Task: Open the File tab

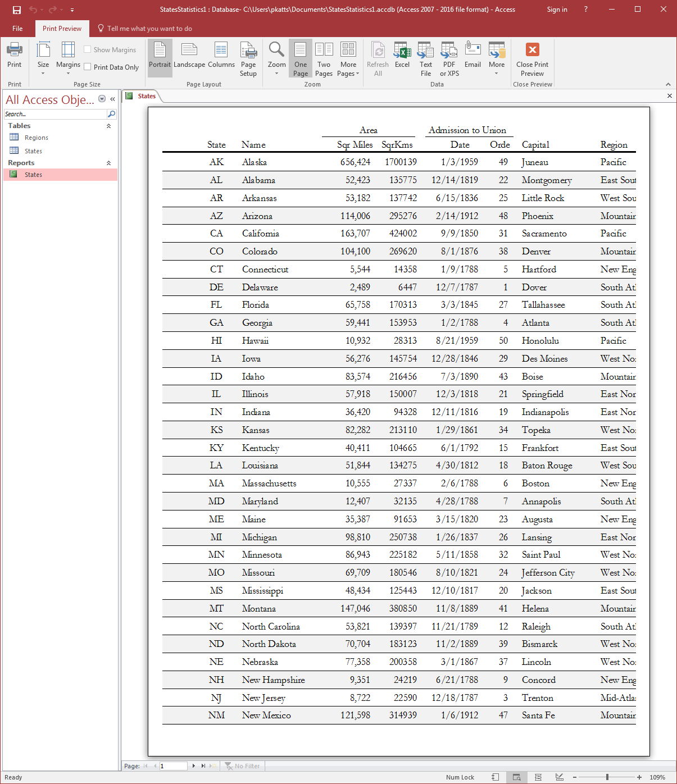Action: coord(17,29)
